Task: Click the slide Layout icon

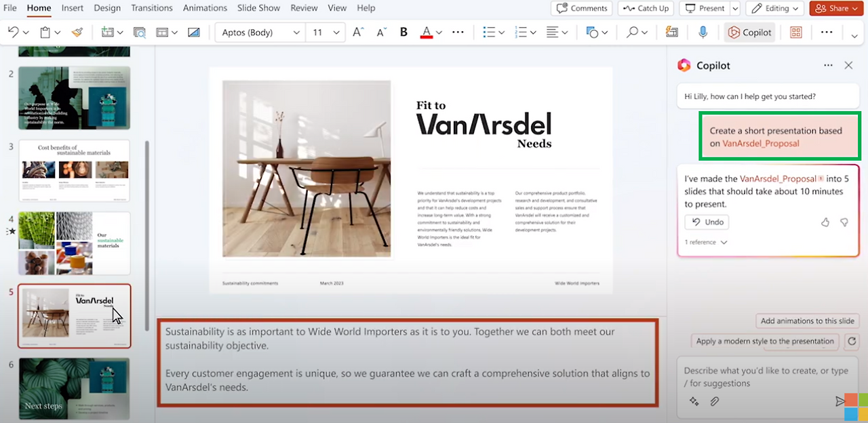Action: pyautogui.click(x=162, y=32)
